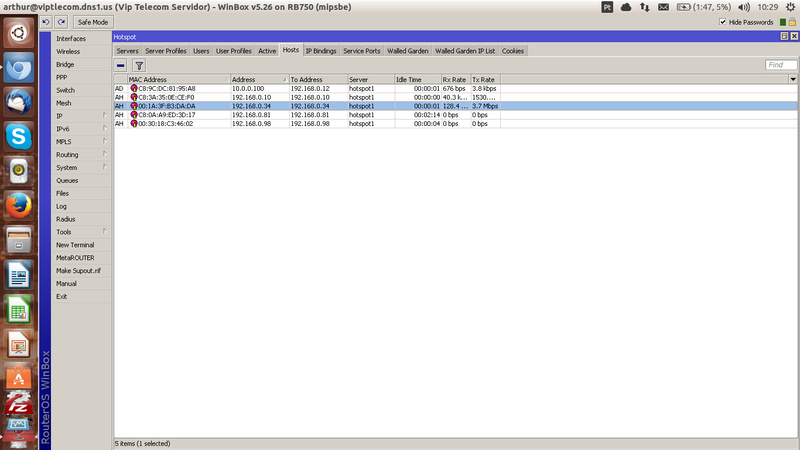This screenshot has height=450, width=800.
Task: Open Thunderbird mail from the dock
Action: pos(19,102)
